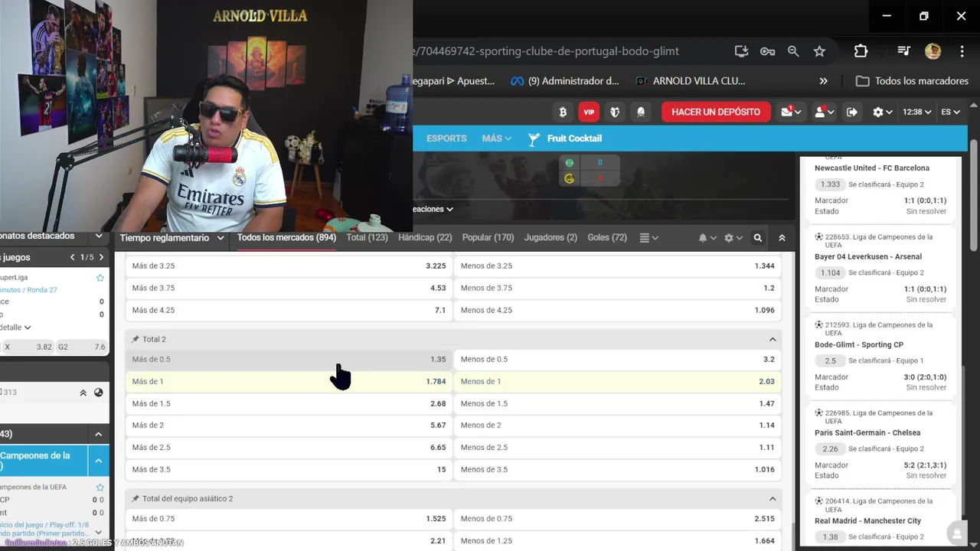Open the saved passwords key icon
Viewport: 980px width, 551px height.
(x=767, y=51)
